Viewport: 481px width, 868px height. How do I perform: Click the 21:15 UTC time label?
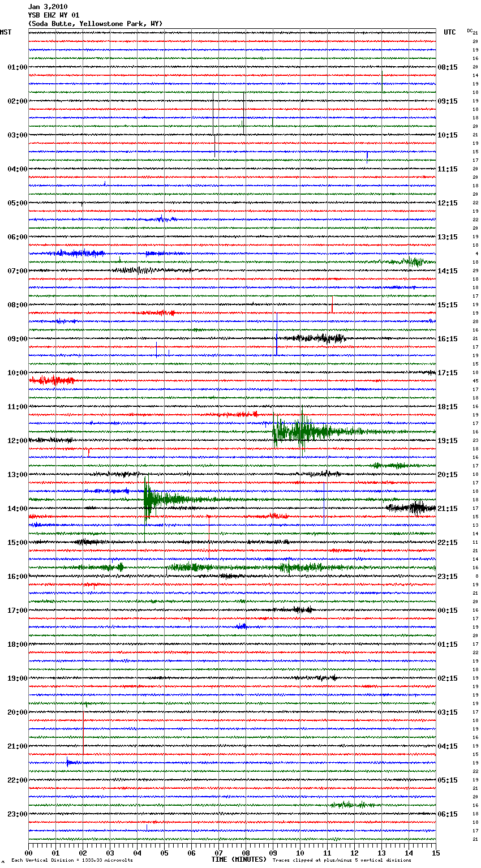448,509
